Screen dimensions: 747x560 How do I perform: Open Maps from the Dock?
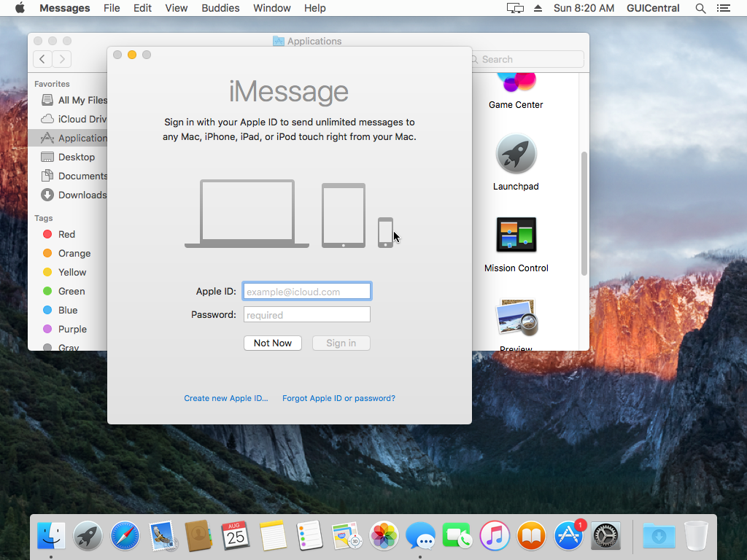[x=347, y=536]
